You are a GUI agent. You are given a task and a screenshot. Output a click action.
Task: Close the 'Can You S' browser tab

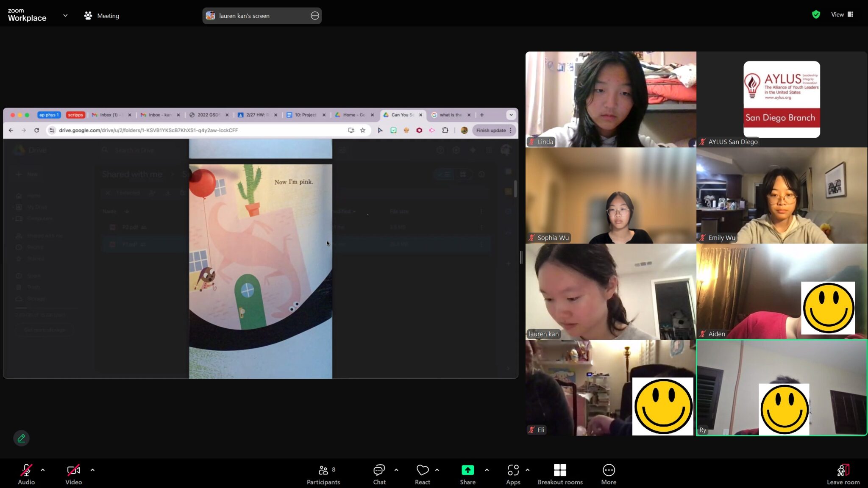click(420, 115)
